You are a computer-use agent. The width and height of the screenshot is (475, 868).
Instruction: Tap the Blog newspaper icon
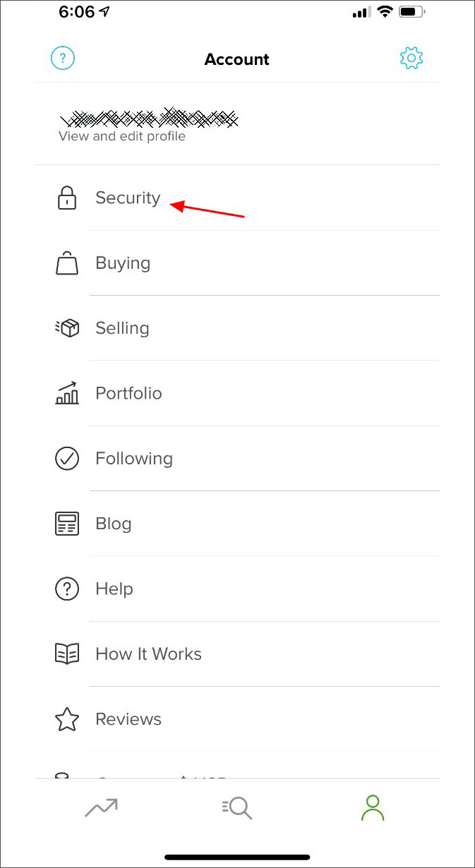67,524
